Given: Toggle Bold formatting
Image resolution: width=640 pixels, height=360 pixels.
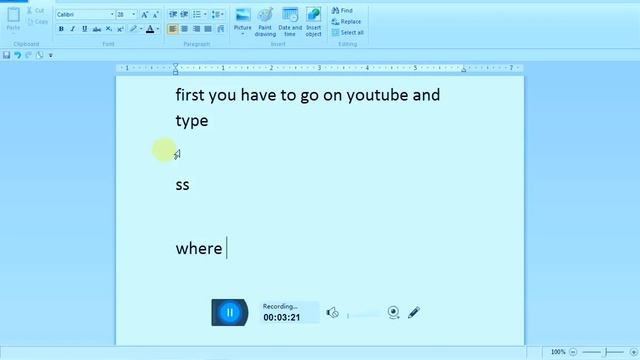Looking at the screenshot, I should click(61, 29).
